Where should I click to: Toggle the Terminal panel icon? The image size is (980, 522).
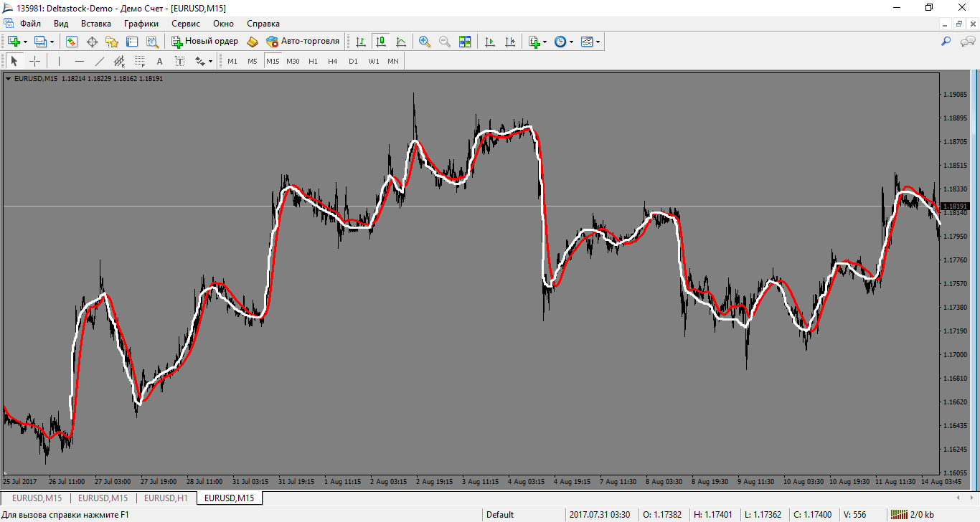click(x=132, y=42)
